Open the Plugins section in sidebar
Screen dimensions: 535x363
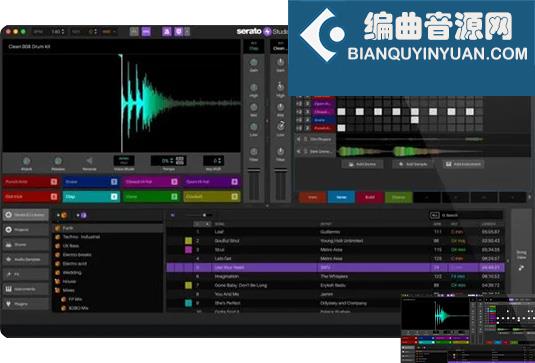pyautogui.click(x=26, y=304)
